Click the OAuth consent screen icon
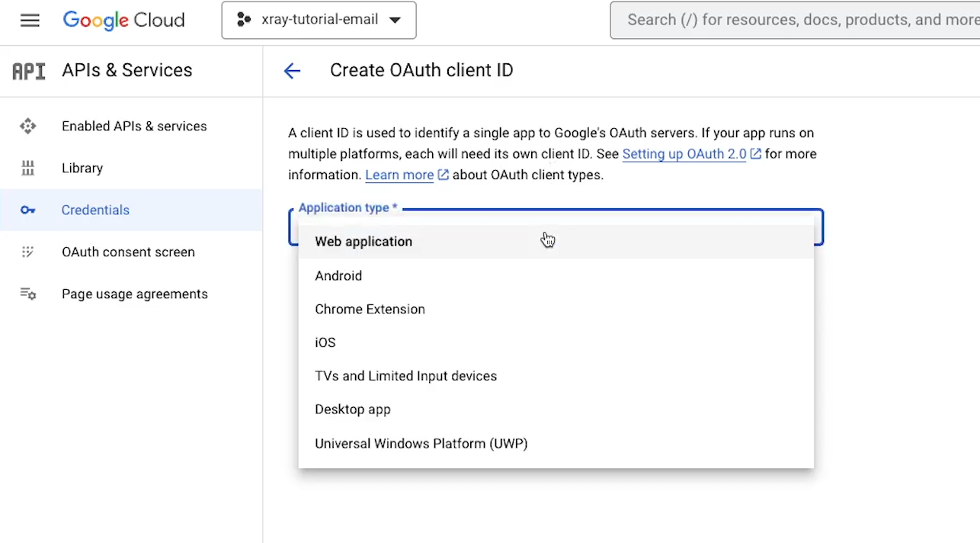The image size is (980, 543). pos(28,252)
